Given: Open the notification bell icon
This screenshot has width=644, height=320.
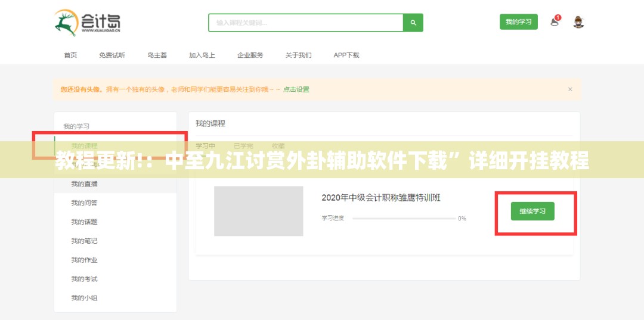Looking at the screenshot, I should 555,21.
